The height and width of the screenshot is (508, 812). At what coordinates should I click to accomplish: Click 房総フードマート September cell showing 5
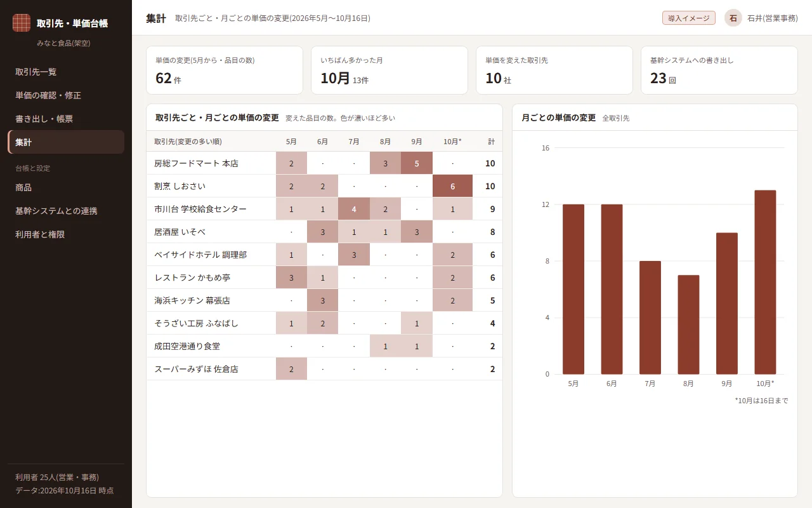point(417,163)
